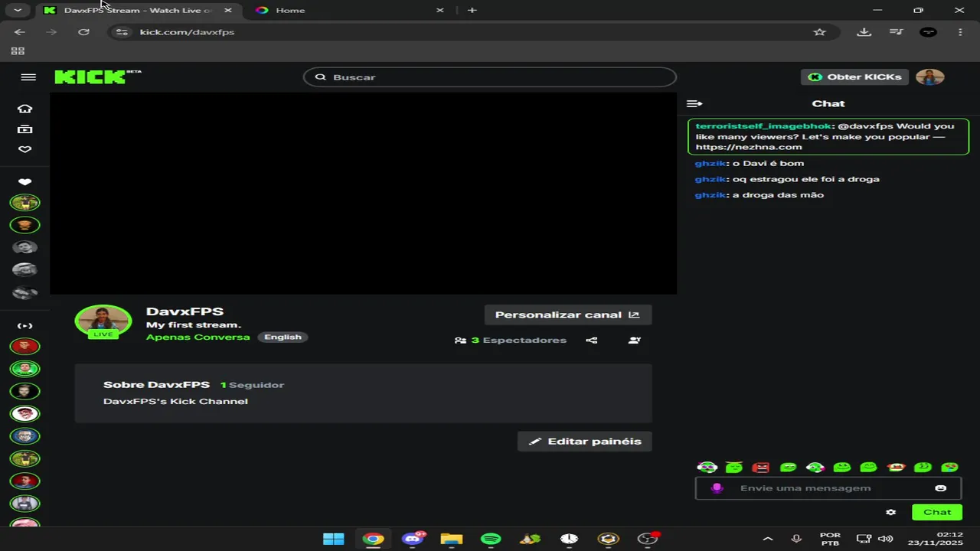Click the English language tag
The width and height of the screenshot is (980, 551).
tap(283, 337)
